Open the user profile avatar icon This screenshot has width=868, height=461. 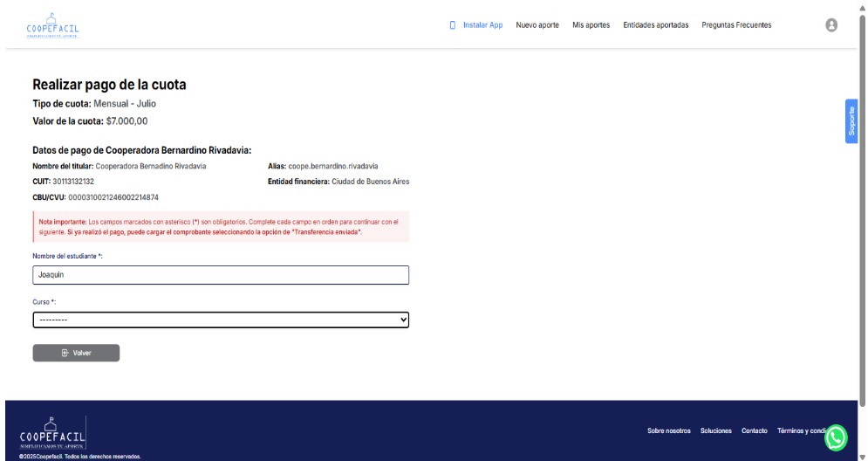pos(831,25)
